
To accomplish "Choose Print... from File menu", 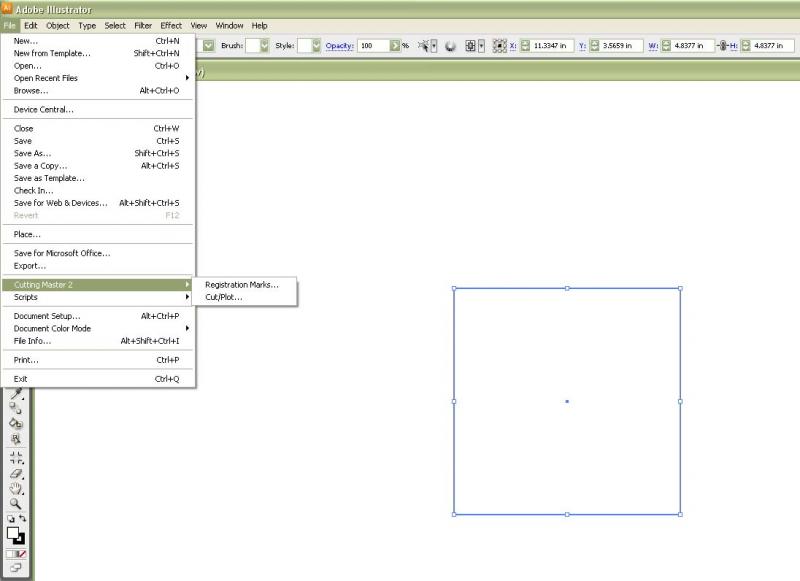I will tap(97, 360).
